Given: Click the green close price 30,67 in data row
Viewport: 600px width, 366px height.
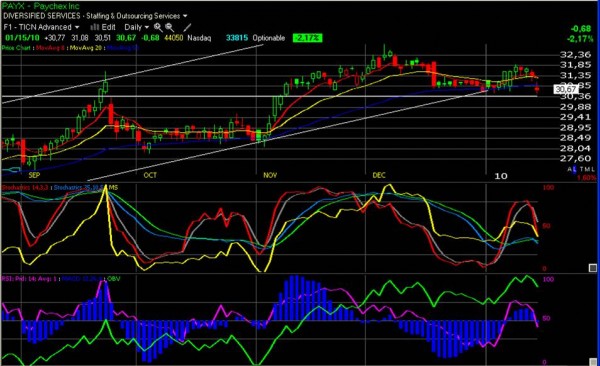Looking at the screenshot, I should [126, 38].
